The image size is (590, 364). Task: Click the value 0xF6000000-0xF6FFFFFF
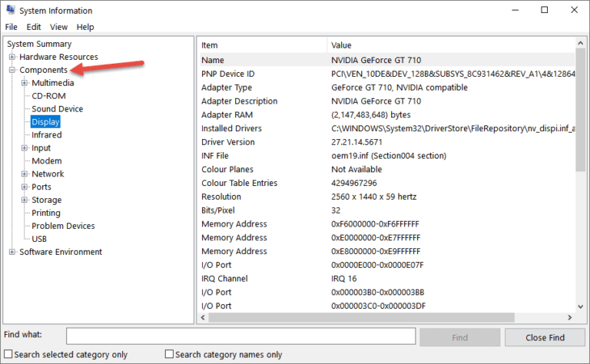click(x=375, y=224)
